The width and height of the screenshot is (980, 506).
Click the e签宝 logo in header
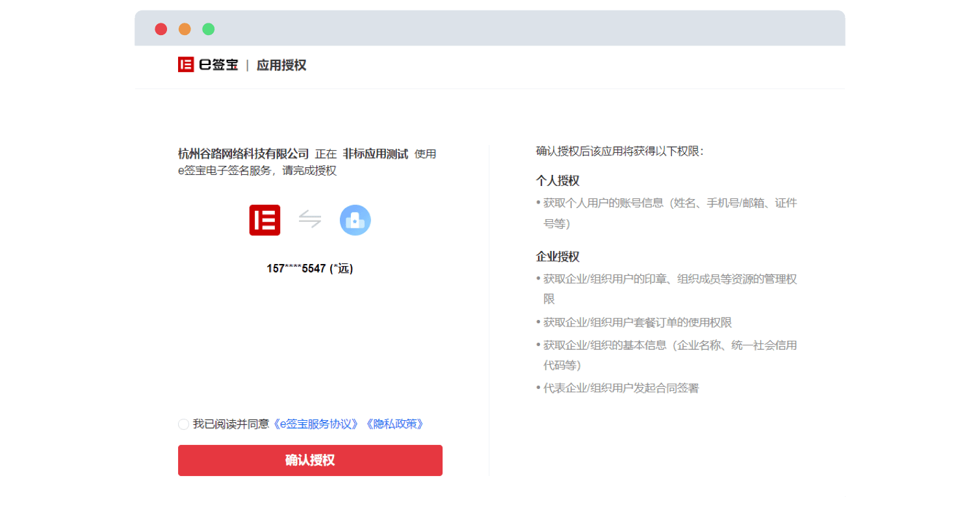208,64
